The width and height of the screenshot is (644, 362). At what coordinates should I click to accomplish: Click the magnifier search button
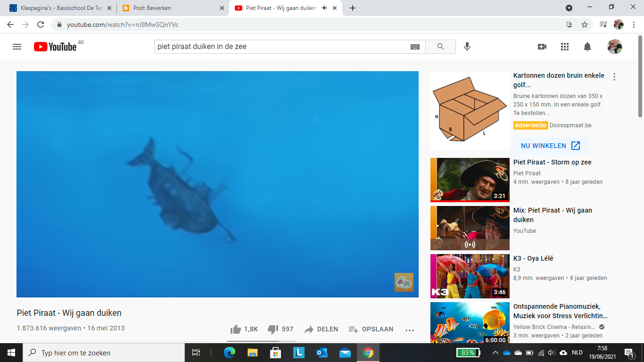coord(440,47)
